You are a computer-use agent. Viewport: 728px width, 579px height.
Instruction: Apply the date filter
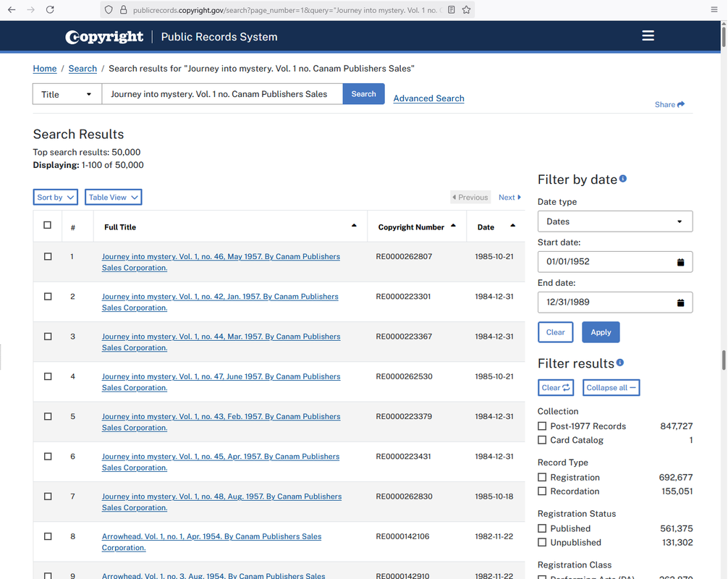tap(601, 332)
